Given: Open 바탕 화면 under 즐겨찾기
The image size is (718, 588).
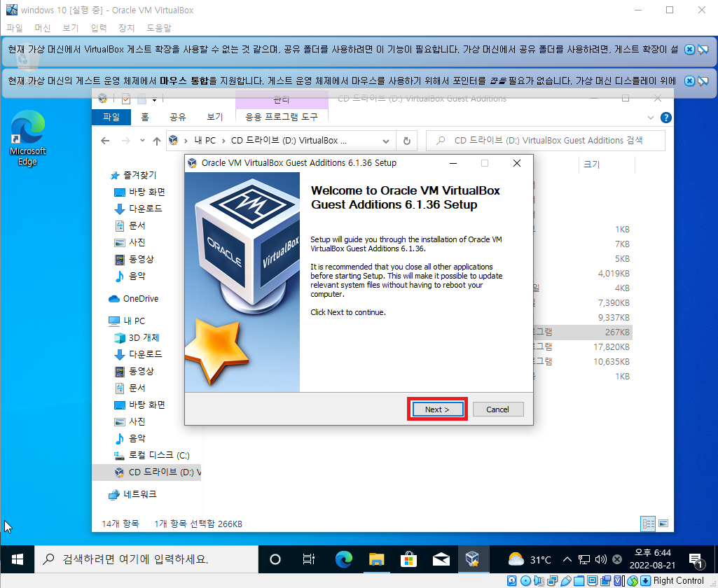Looking at the screenshot, I should click(139, 192).
